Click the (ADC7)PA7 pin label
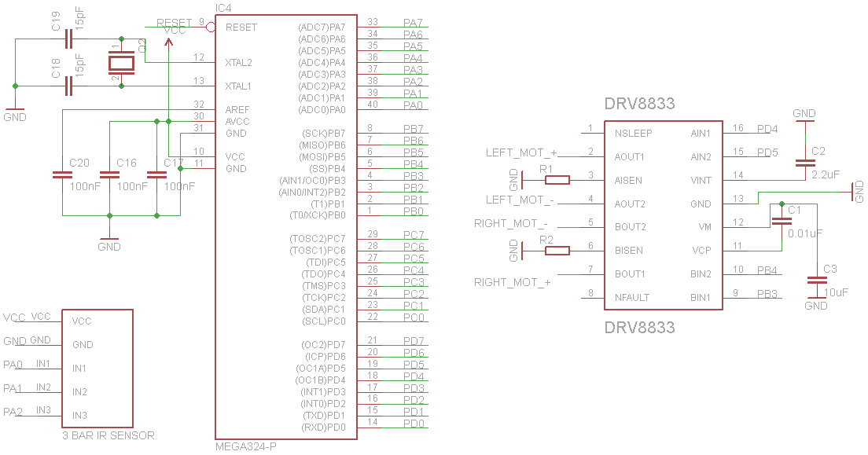Viewport: 868px width, 455px height. [322, 28]
